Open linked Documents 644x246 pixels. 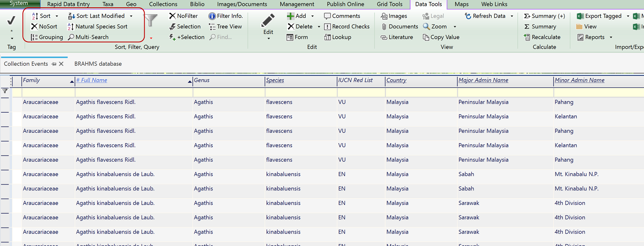pos(400,26)
